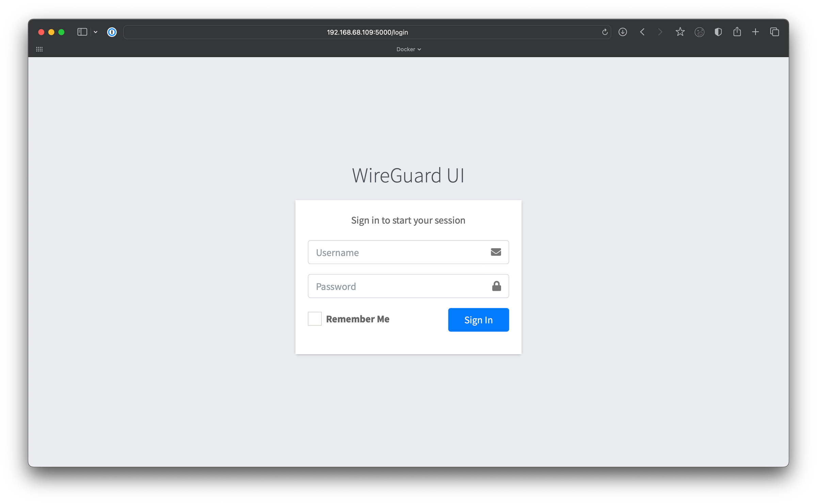Click the address bar showing the login URL
This screenshot has height=504, width=817.
coord(367,32)
